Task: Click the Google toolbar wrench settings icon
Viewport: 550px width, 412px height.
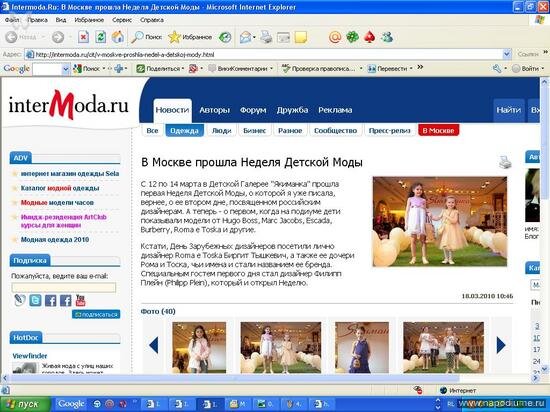Action: point(497,69)
